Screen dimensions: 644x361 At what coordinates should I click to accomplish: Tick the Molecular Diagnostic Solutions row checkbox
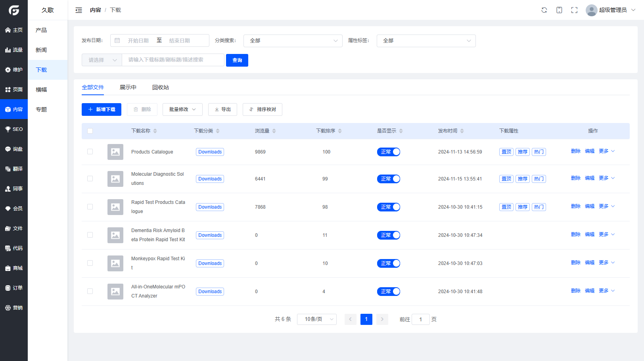(x=90, y=179)
